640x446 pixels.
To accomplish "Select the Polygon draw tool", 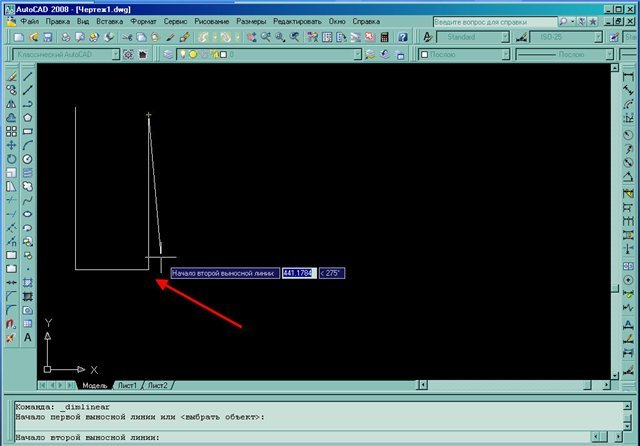I will (27, 118).
